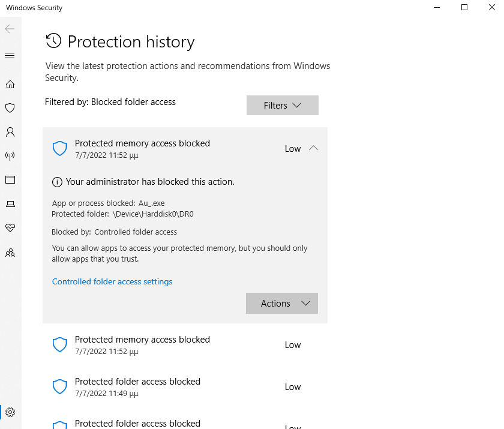Viewport: 504px width, 429px height.
Task: Open Virus & threat protection from sidebar
Action: coord(10,108)
